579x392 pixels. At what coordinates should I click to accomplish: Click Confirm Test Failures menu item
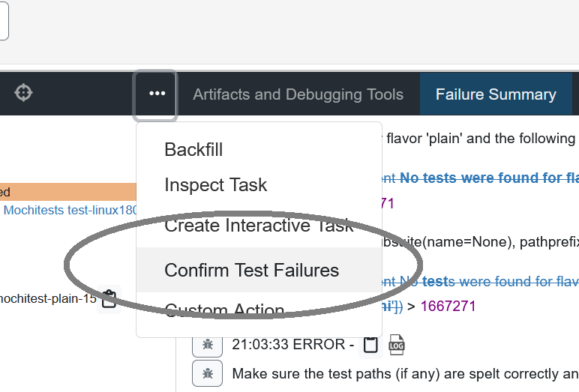tap(251, 270)
